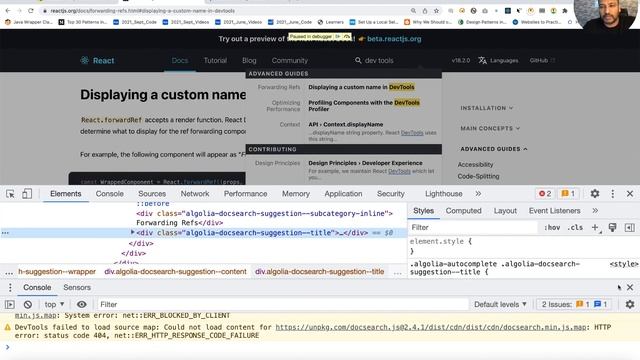Open the Code-Splitting sidebar link
Viewport: 640px width, 360px height.
478,176
